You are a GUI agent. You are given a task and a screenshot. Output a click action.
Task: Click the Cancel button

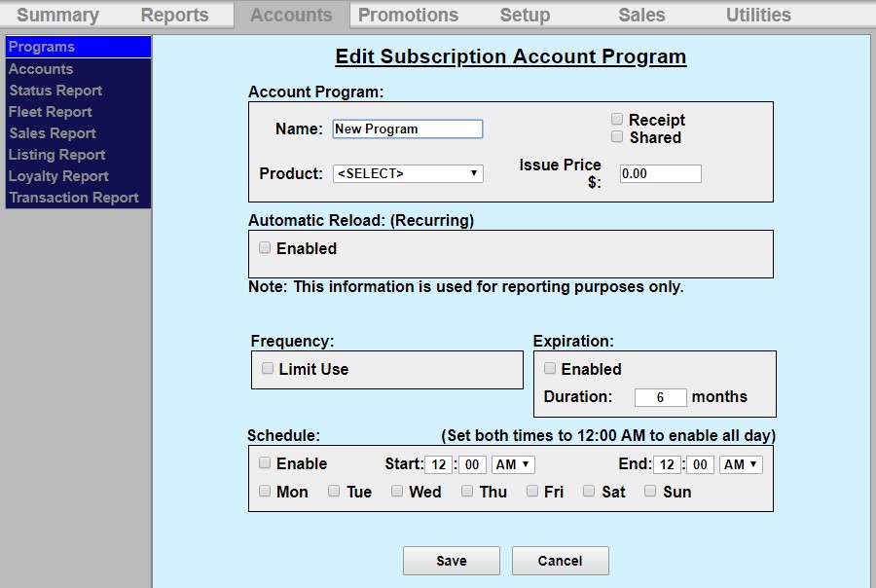point(560,561)
